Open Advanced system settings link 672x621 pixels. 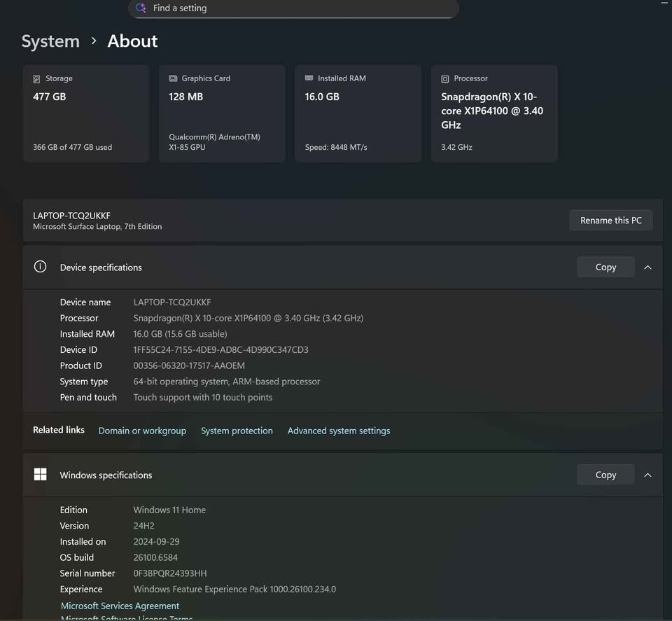[339, 431]
